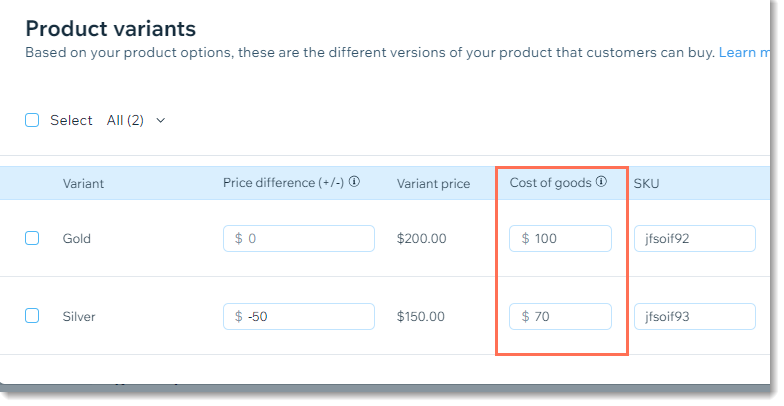Open the All (2) filter label
The width and height of the screenshot is (784, 406).
125,120
